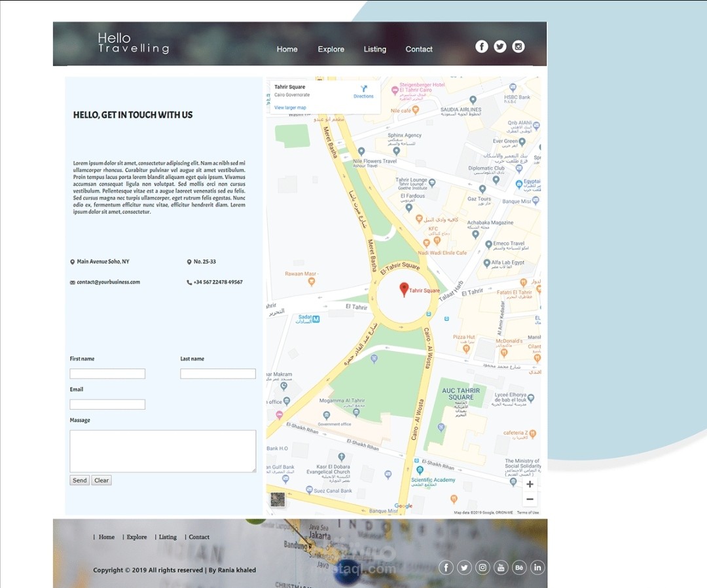Click the Sadat metro station icon

316,320
